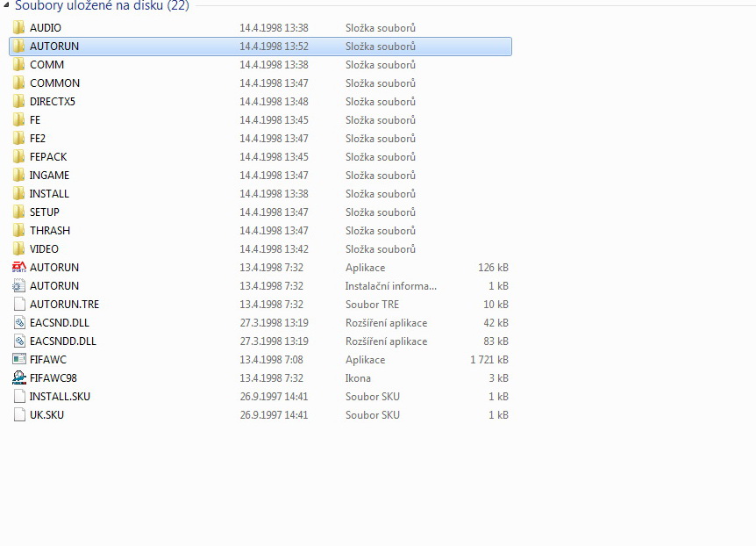Select the THRASH folder name
The height and width of the screenshot is (546, 756).
[x=50, y=231]
